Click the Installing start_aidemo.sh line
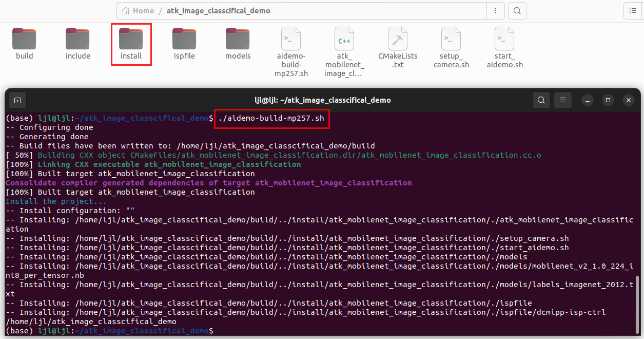 click(287, 248)
